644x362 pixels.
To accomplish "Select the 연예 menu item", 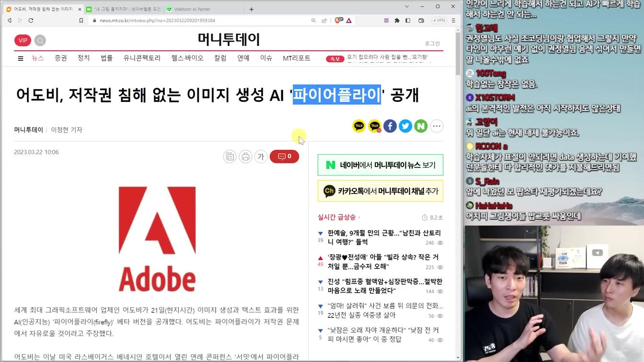I will 243,58.
